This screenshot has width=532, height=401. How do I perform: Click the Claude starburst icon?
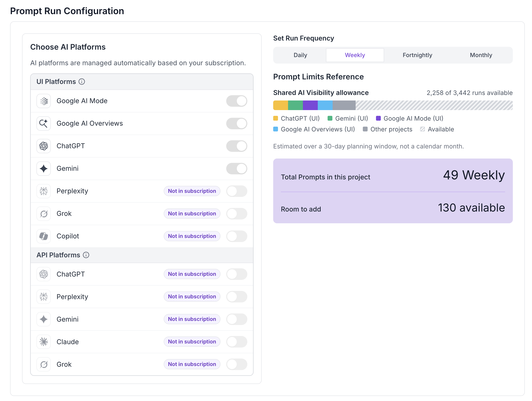coord(44,342)
